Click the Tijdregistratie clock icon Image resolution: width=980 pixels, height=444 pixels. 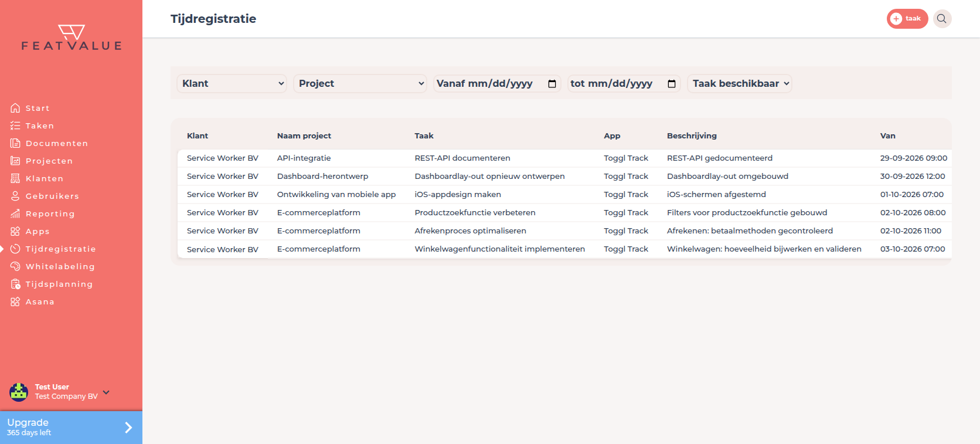[15, 249]
